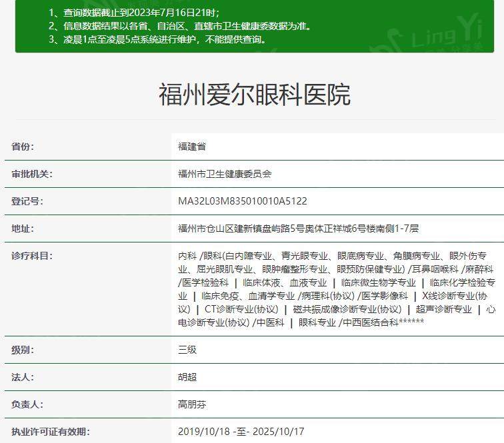This screenshot has height=443, width=504.
Task: Select the 地址 row label
Action: (23, 228)
